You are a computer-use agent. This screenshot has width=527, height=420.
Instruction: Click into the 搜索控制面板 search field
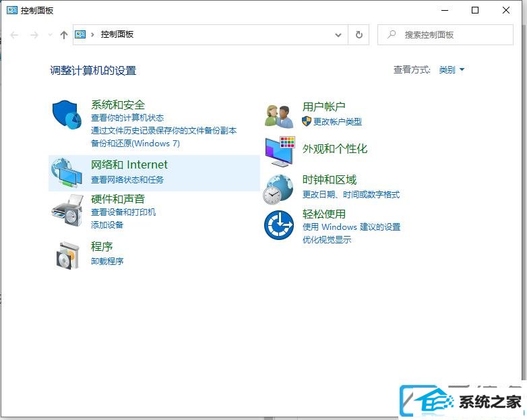pos(445,34)
